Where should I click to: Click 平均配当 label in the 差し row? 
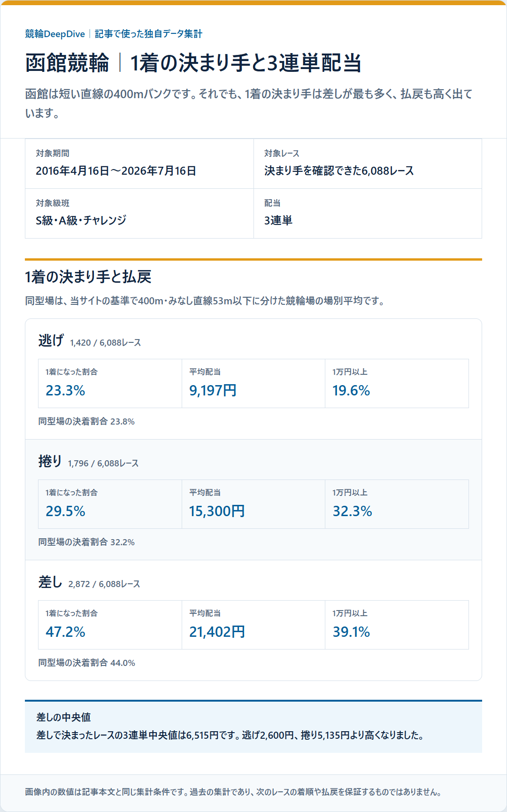tap(205, 613)
